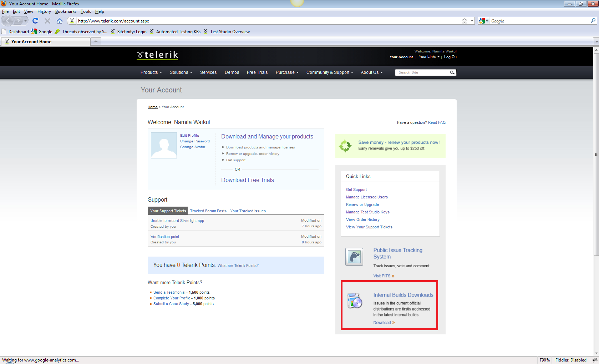Click Edit Profile link

pyautogui.click(x=189, y=136)
